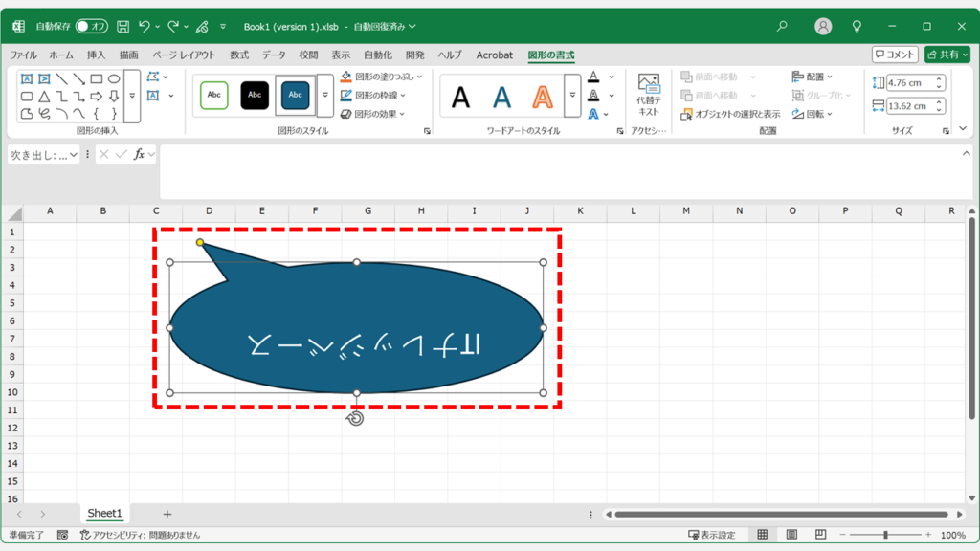Image resolution: width=980 pixels, height=551 pixels.
Task: Choose the right arrow shape in the gallery
Action: 97,96
